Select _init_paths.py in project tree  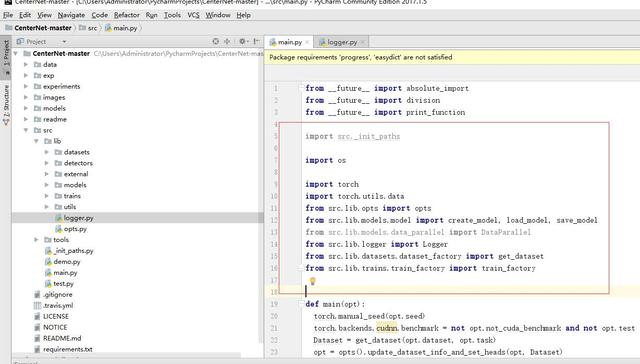coord(73,251)
